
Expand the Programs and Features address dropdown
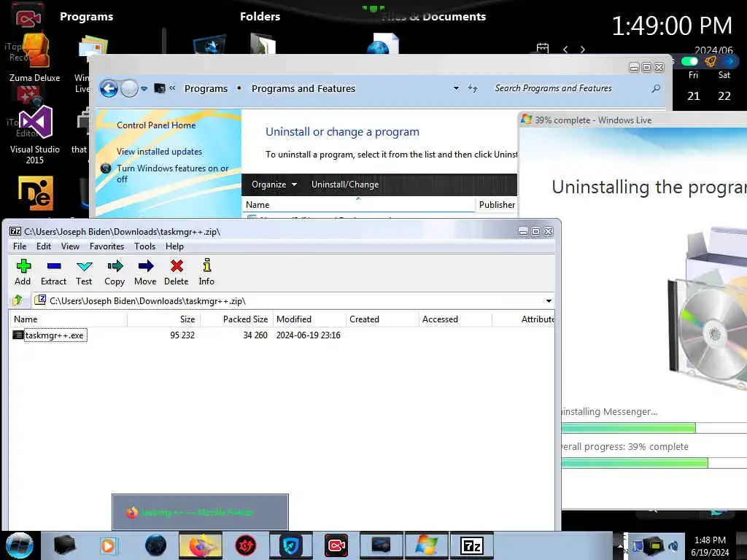[x=456, y=88]
